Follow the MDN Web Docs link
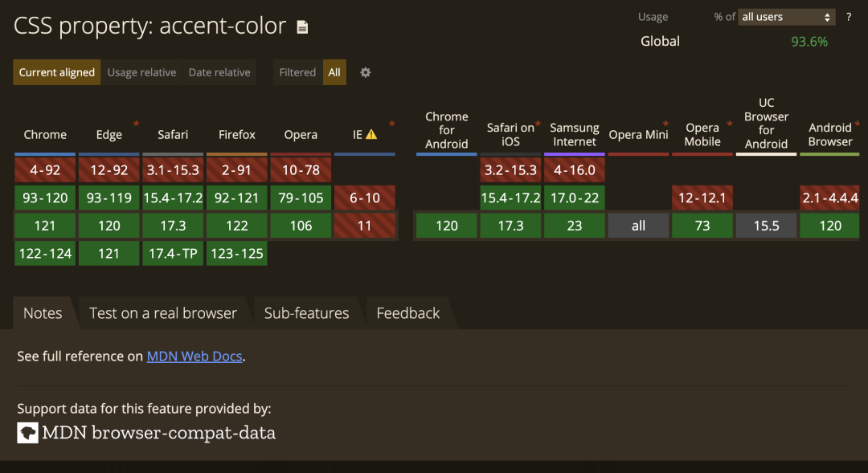Image resolution: width=868 pixels, height=473 pixels. [194, 357]
